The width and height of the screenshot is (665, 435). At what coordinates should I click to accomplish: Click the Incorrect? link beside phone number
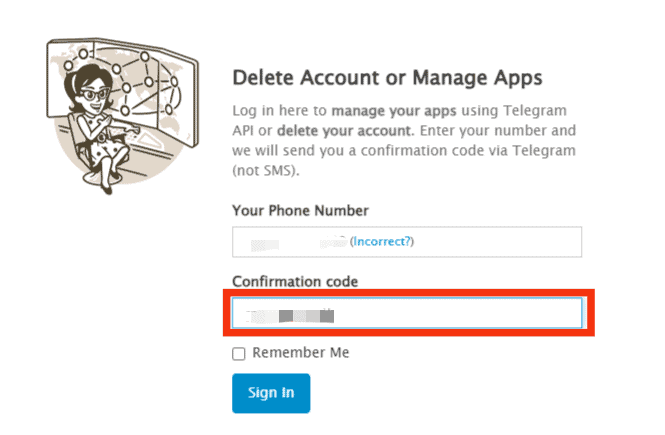coord(382,241)
